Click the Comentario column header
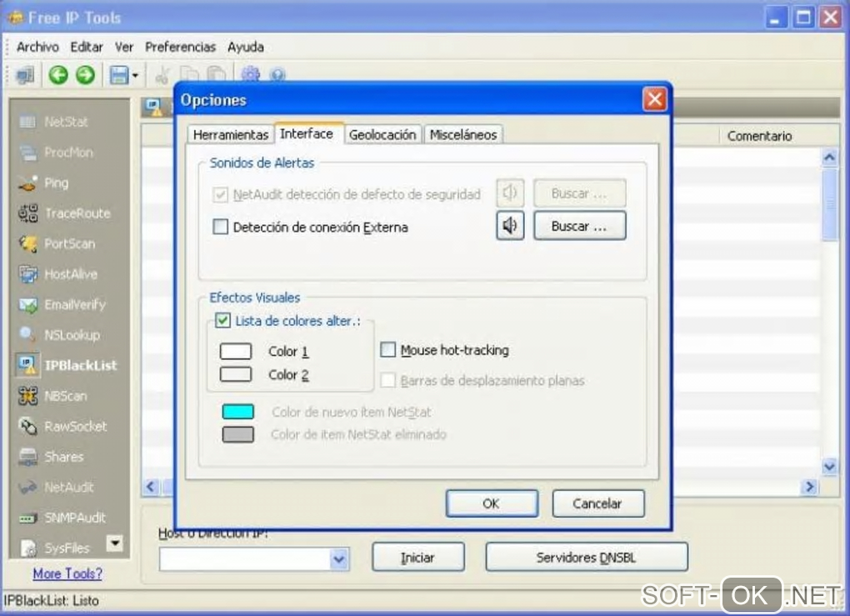 (760, 136)
